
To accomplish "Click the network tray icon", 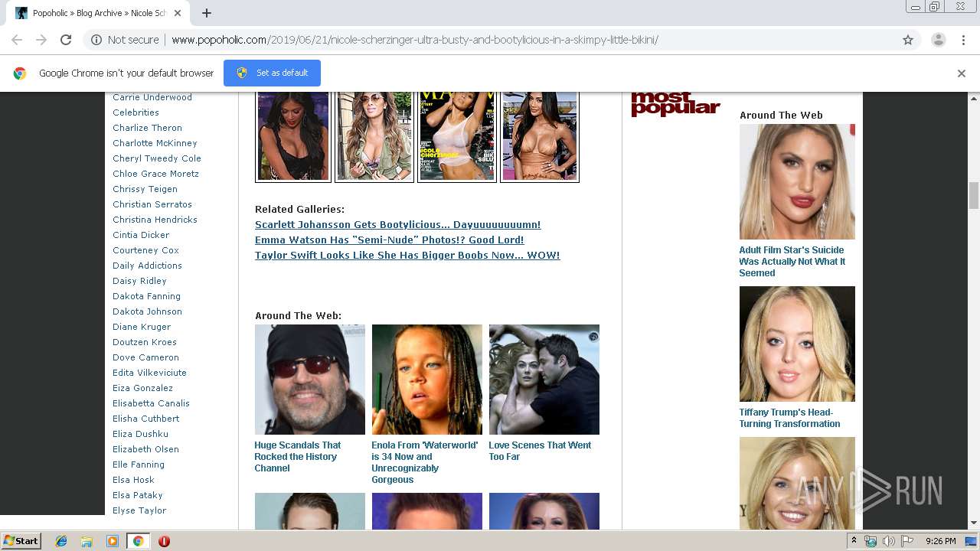I will point(871,541).
